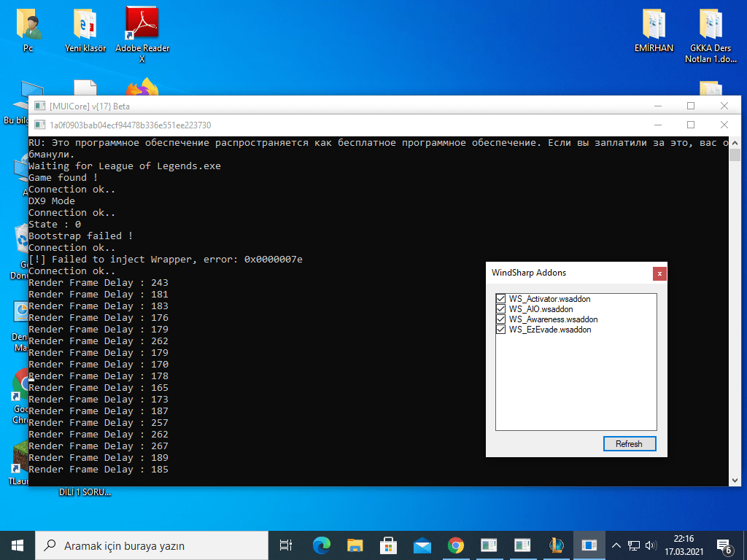Uncheck WS_Activator.wsaddon addon
This screenshot has height=560, width=747.
[x=500, y=299]
